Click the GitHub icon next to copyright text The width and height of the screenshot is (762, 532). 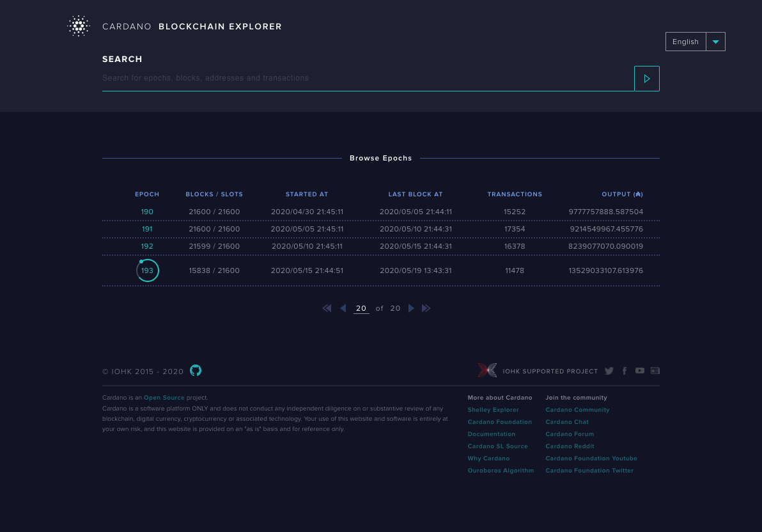click(x=196, y=370)
